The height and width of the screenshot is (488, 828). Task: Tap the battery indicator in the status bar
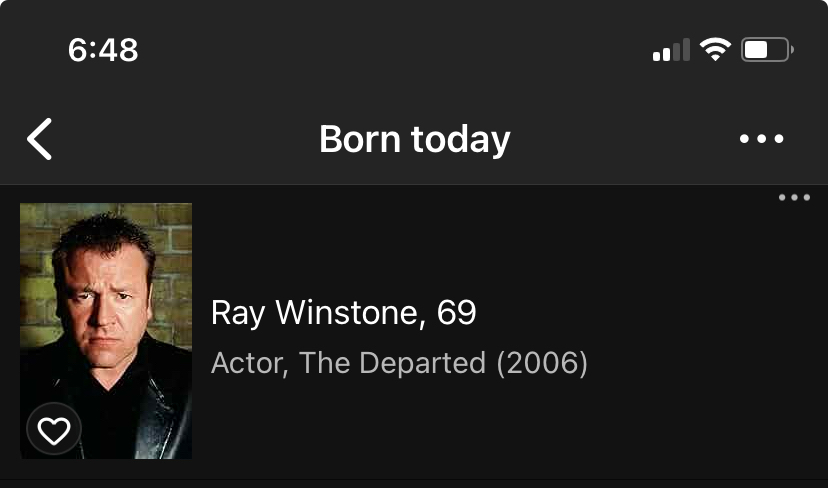(766, 49)
